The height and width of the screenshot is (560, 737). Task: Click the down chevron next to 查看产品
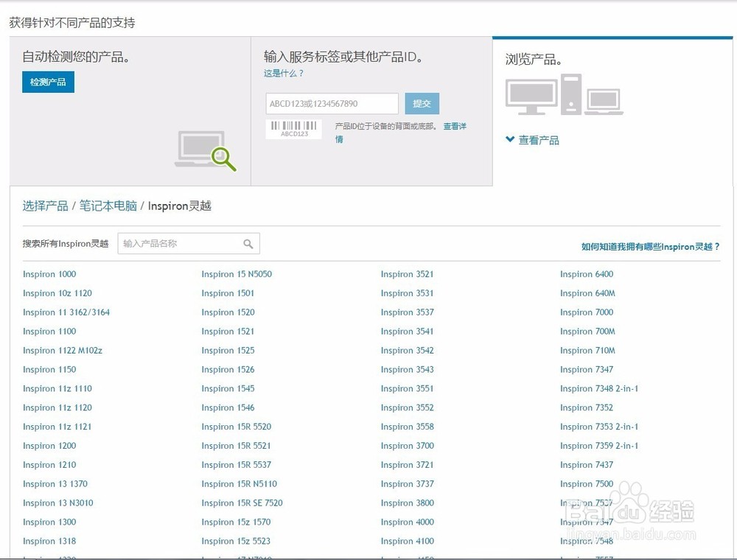[x=510, y=139]
